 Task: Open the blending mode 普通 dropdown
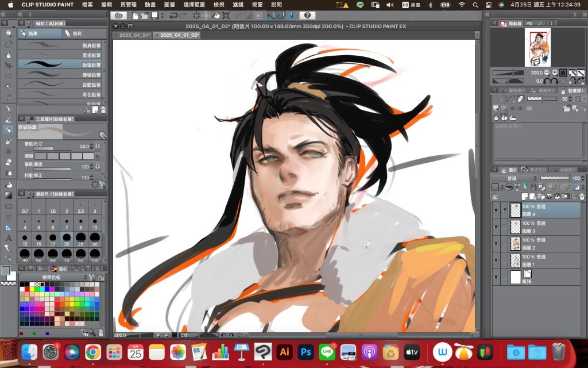[514, 178]
